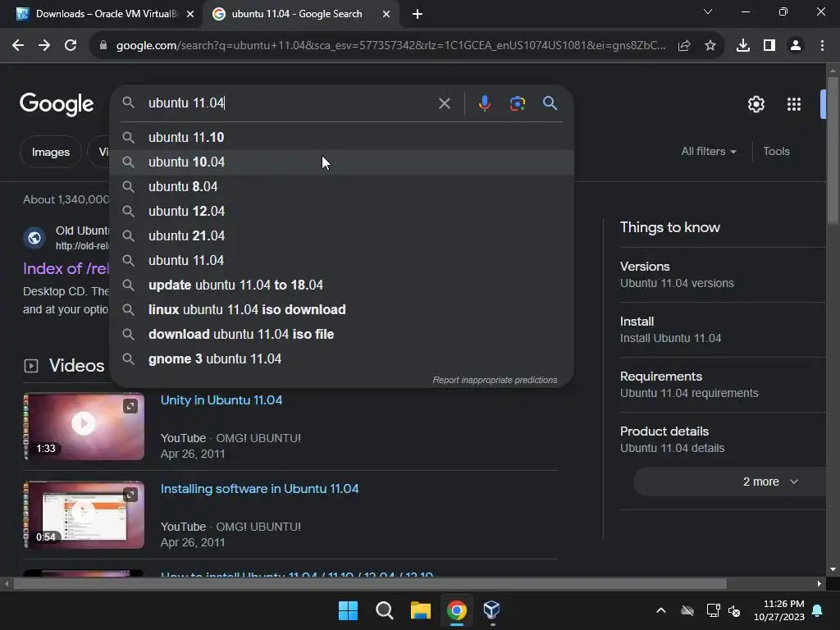Open a new browser tab
The height and width of the screenshot is (630, 840).
[x=418, y=14]
